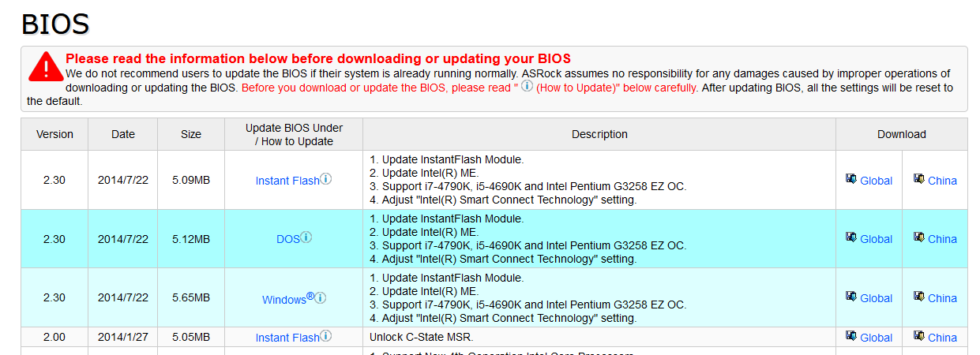Click info icon next to Instant Flash 5.09MB
The height and width of the screenshot is (355, 980).
coord(325,179)
